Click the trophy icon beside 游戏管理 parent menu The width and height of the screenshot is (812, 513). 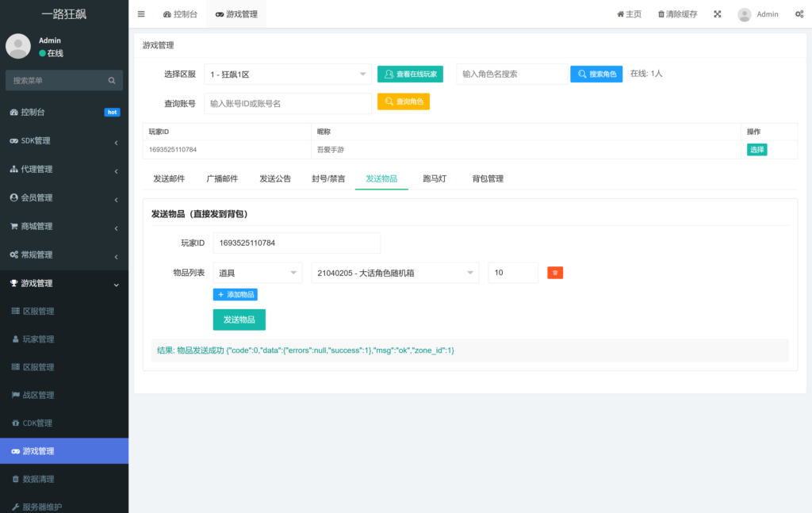(14, 282)
